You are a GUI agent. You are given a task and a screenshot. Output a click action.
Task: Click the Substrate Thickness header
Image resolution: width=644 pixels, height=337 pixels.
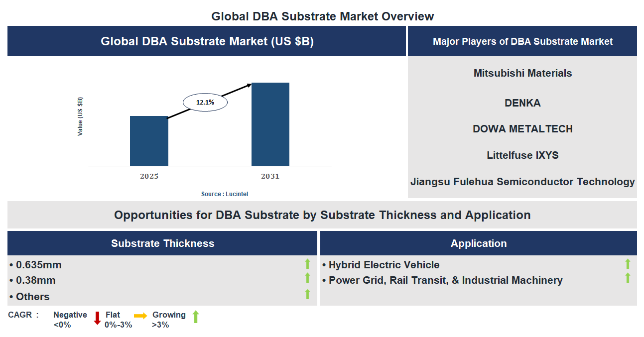click(161, 243)
